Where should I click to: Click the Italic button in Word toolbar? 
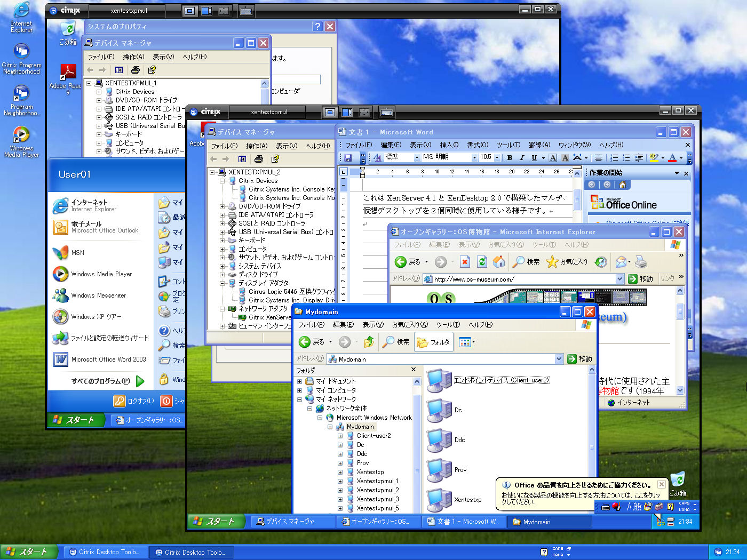(522, 157)
